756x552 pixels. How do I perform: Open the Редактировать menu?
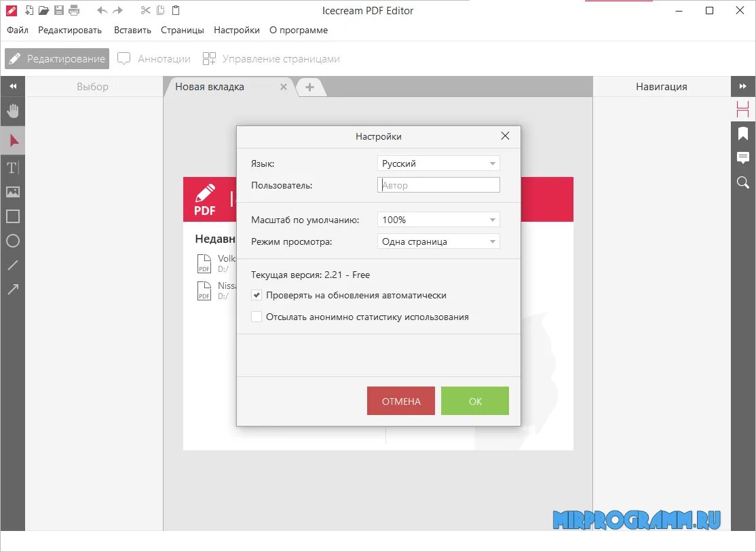tap(70, 31)
